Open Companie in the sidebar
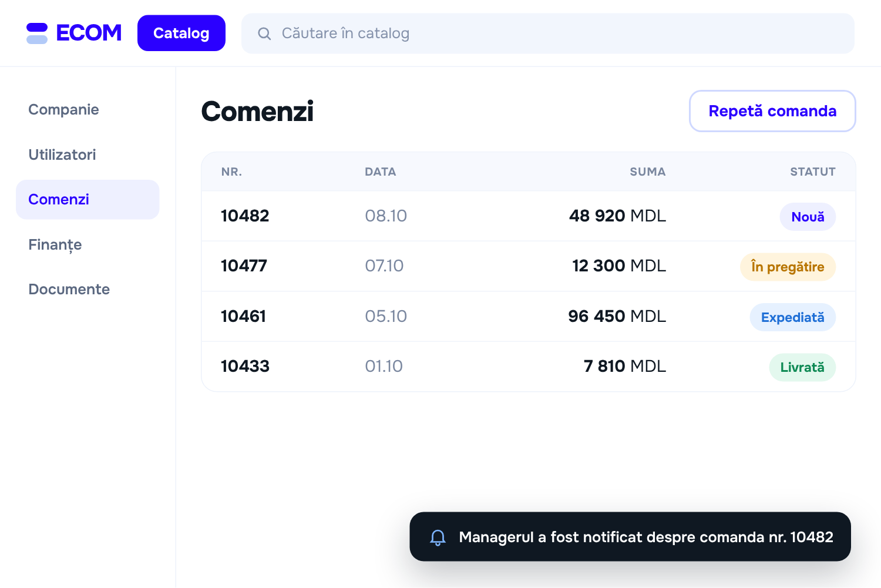This screenshot has width=881, height=588. pos(88,110)
